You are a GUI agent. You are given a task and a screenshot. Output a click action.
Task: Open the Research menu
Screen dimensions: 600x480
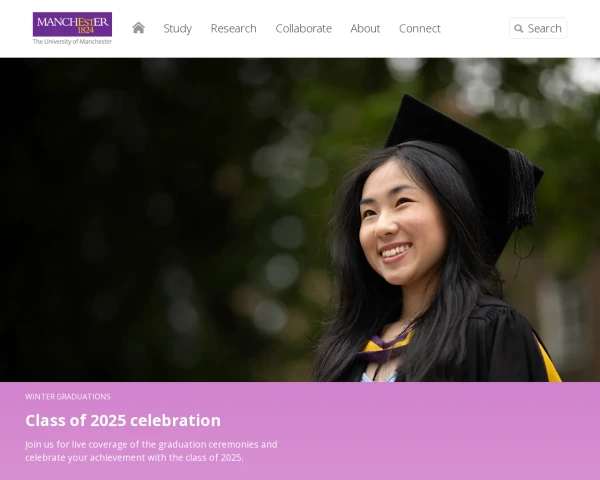coord(233,28)
